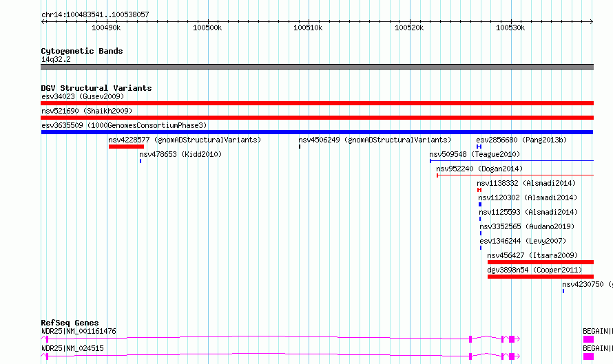Click the RefSeq Genes track title

70,323
